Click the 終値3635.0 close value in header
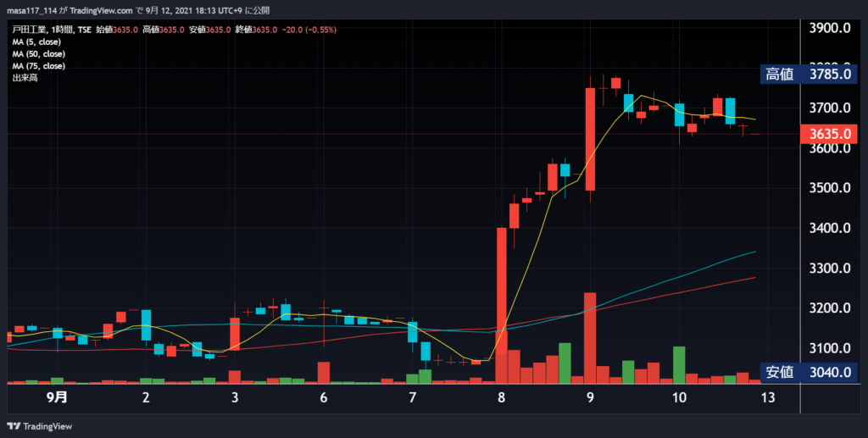Screen dimensions: 868x438 tap(256, 30)
